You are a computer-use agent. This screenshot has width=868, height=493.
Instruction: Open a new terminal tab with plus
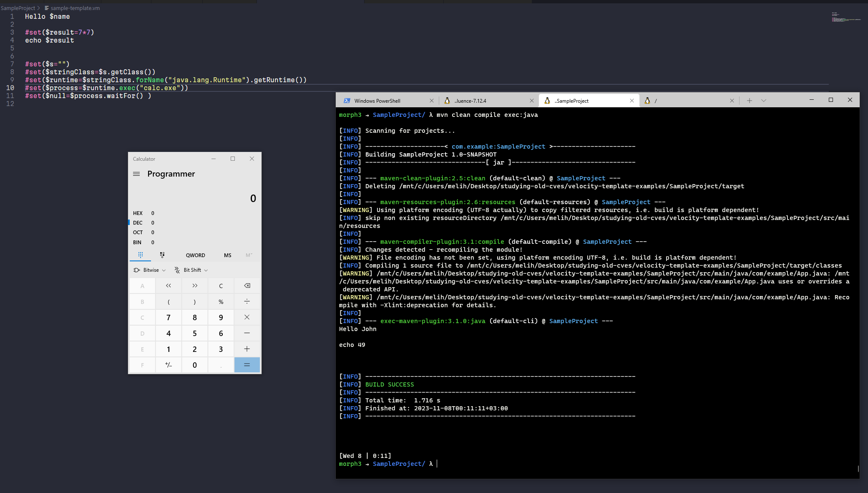(750, 101)
